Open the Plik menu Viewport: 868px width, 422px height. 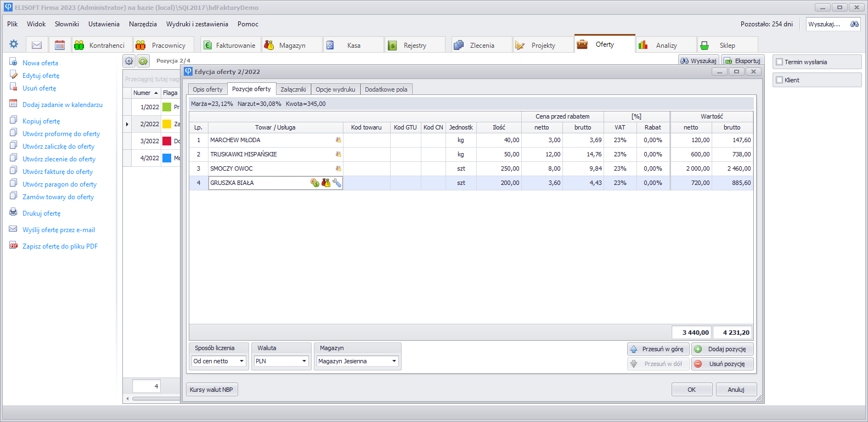tap(13, 24)
